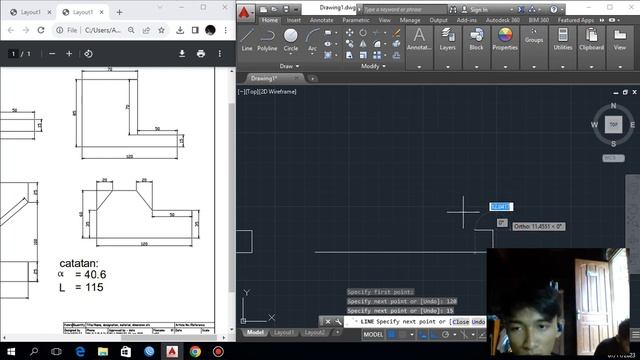640x360 pixels.
Task: Click the Offset tool in Modify panel
Action: pyautogui.click(x=396, y=55)
